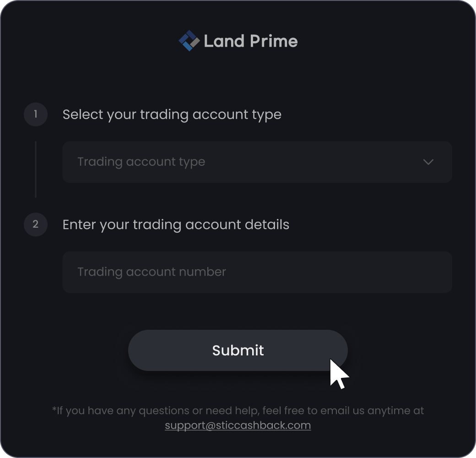476x458 pixels.
Task: Select the step 1 number circle
Action: point(36,114)
